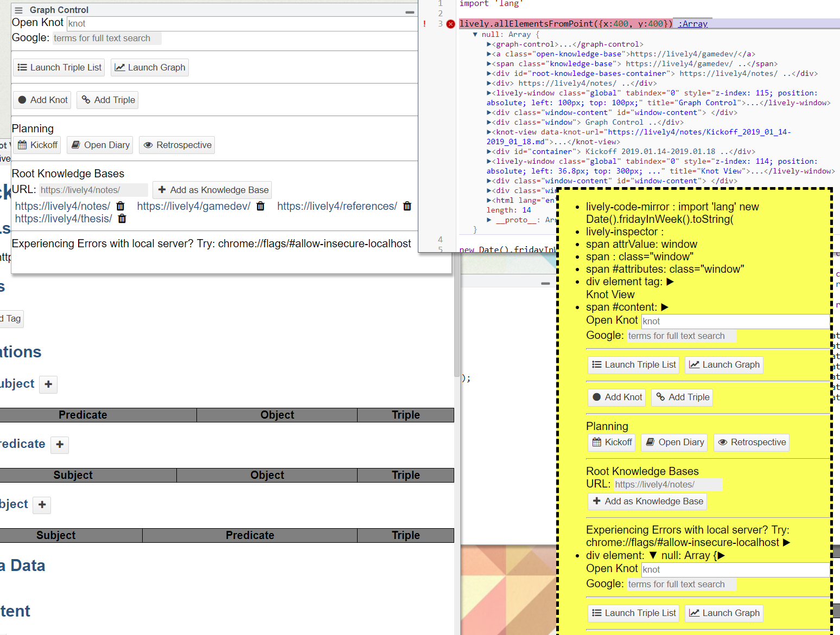
Task: Minimize the Graph Control window
Action: [410, 12]
